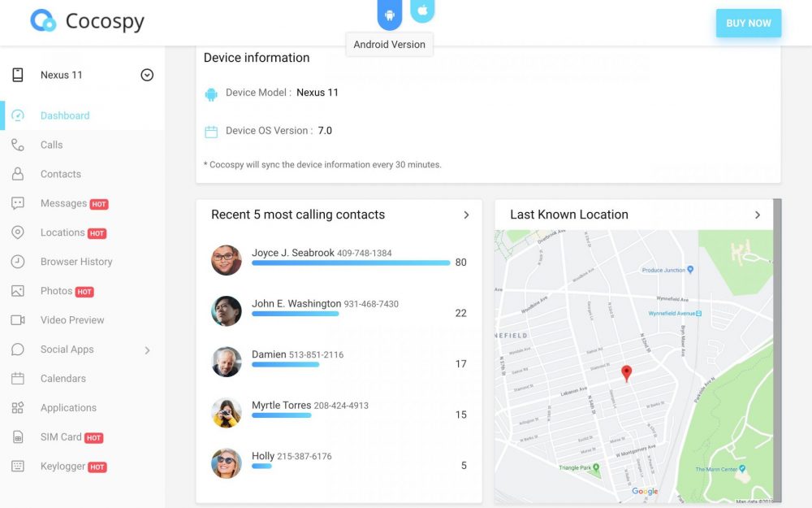
Task: Click the Triangle Park map marker
Action: pos(596,467)
